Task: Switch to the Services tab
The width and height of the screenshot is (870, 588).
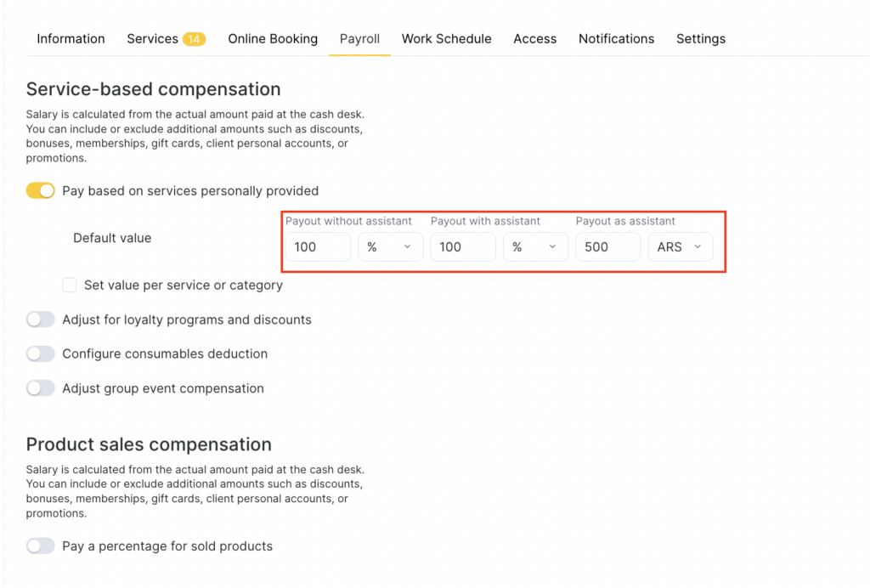Action: [152, 39]
